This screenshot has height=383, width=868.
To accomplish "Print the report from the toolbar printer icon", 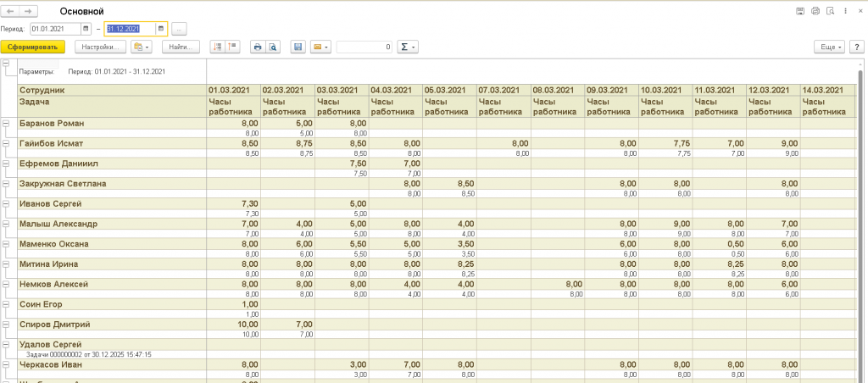I will click(x=257, y=47).
